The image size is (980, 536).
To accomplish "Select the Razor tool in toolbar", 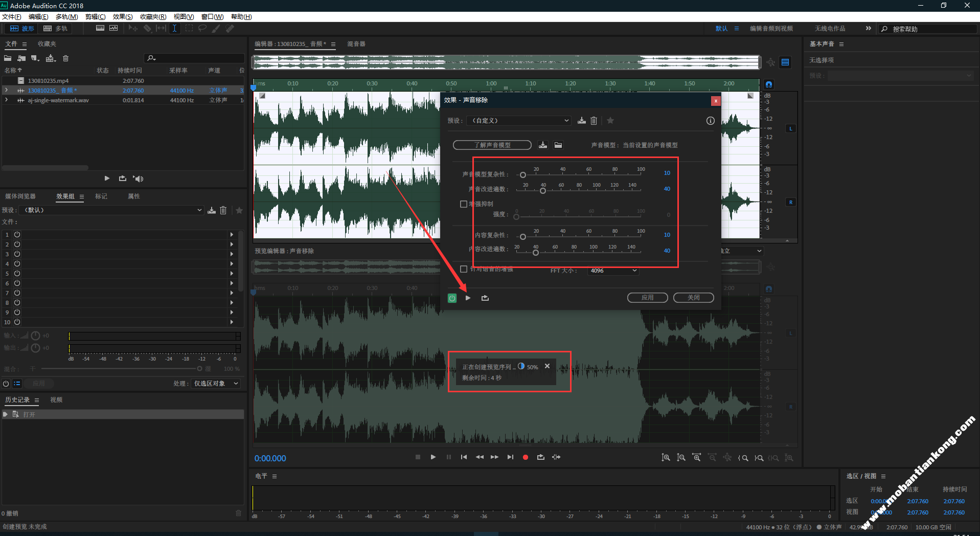I will pos(147,29).
